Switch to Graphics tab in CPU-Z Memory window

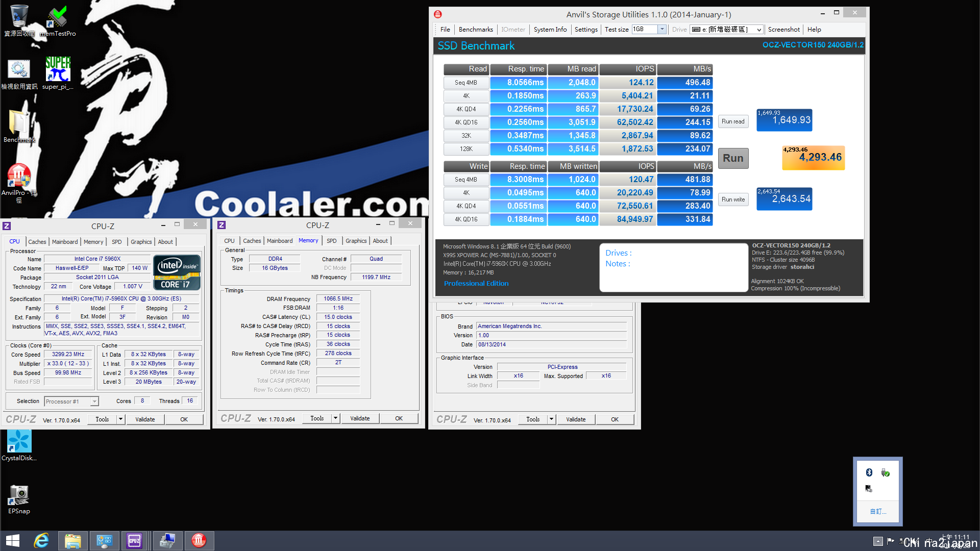coord(356,241)
